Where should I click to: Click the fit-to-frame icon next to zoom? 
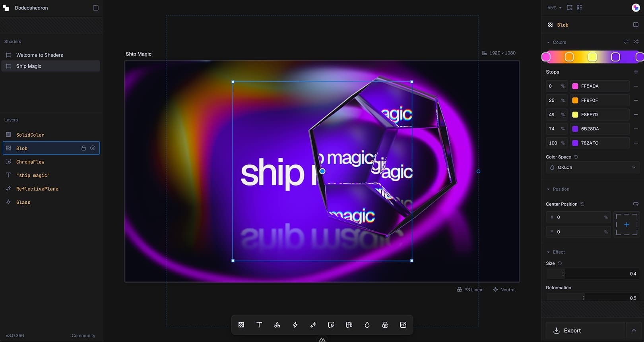point(570,8)
